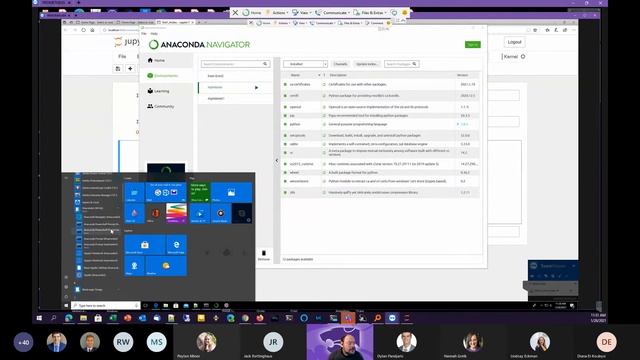Click the remote desktop Windows Start button
The image size is (640, 360).
67,305
